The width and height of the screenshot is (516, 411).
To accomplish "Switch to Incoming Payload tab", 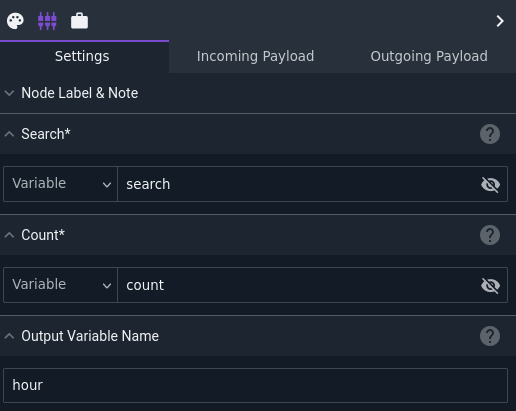I will (x=255, y=56).
